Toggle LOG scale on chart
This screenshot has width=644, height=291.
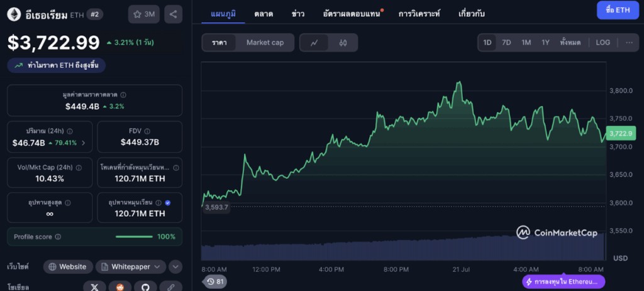(x=603, y=42)
